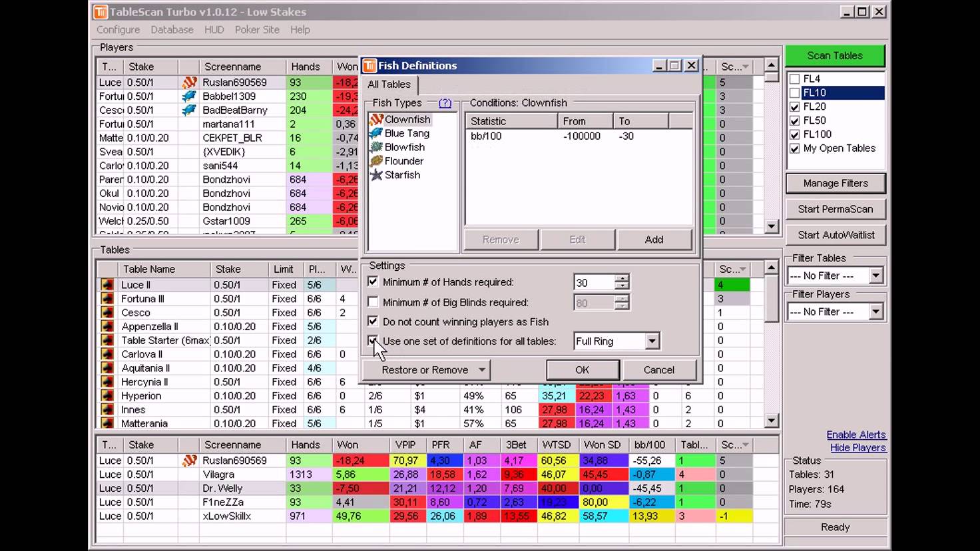Open the Poker Site menu
The height and width of the screenshot is (551, 980).
pos(257,30)
